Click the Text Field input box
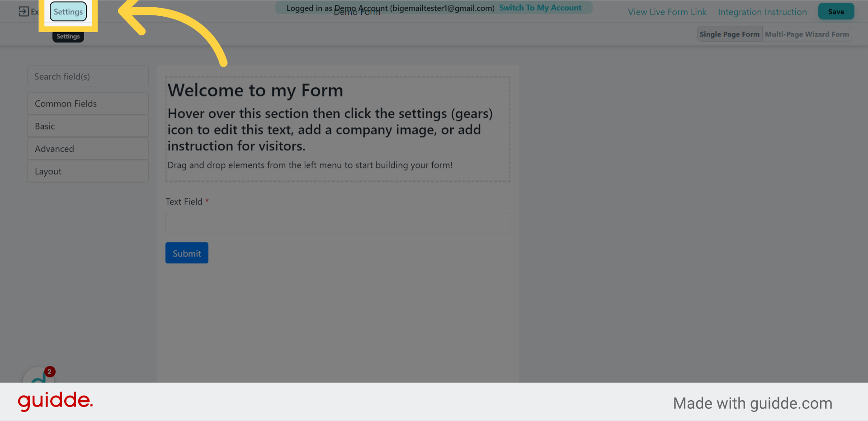This screenshot has width=868, height=421. click(x=338, y=223)
